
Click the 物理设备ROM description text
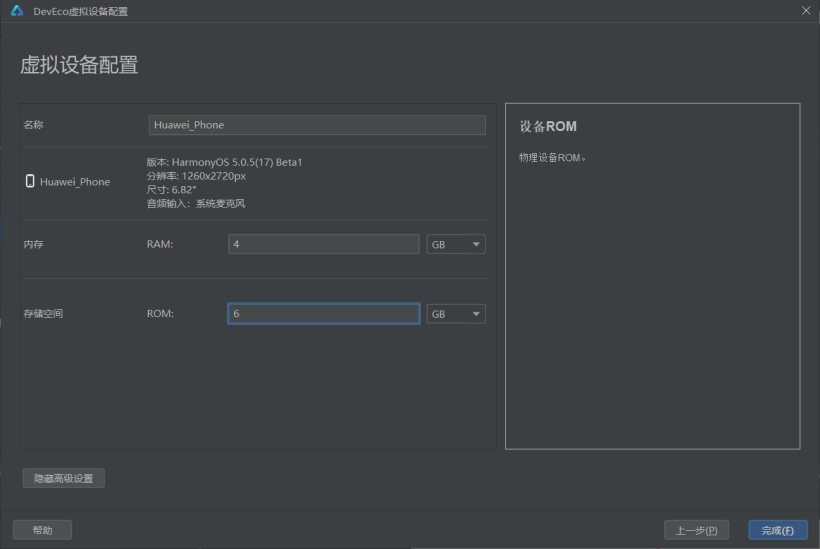click(552, 157)
